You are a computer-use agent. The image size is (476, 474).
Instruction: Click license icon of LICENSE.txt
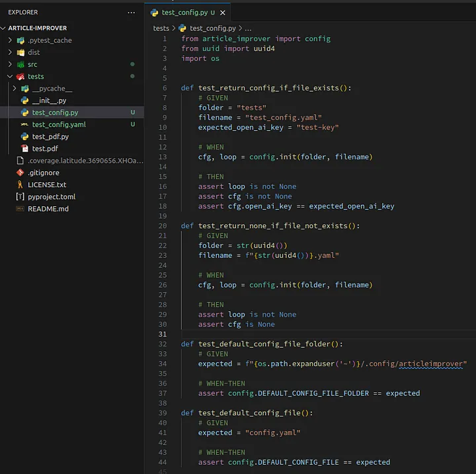click(20, 184)
